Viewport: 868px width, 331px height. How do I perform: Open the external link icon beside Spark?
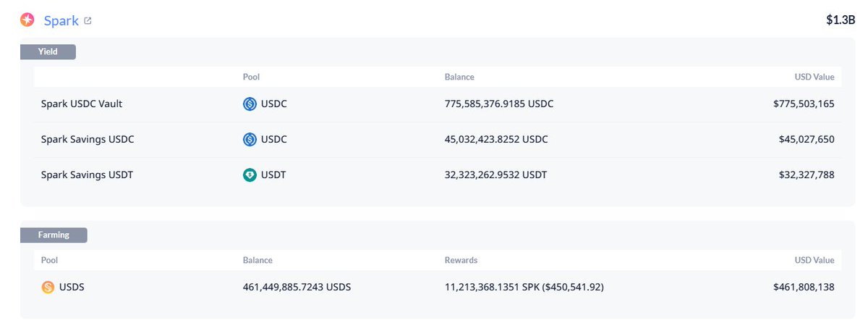pyautogui.click(x=88, y=21)
